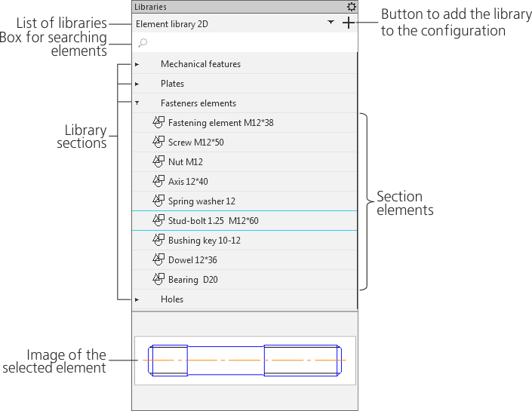The width and height of the screenshot is (532, 411).
Task: Expand the Holes section
Action: [x=137, y=299]
